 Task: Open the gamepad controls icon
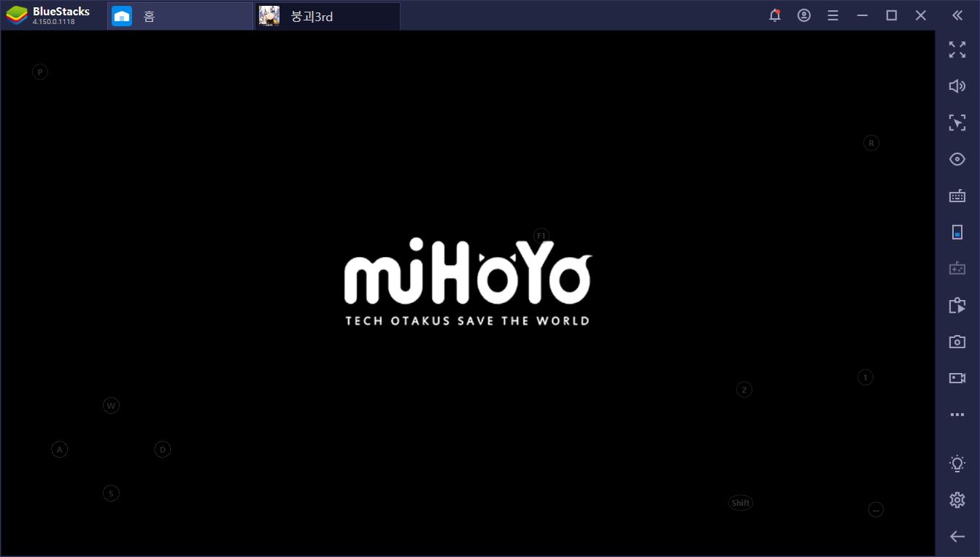click(957, 269)
